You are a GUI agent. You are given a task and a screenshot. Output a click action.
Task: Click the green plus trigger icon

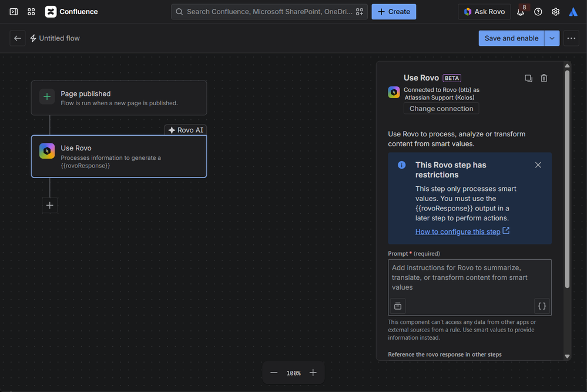click(47, 97)
